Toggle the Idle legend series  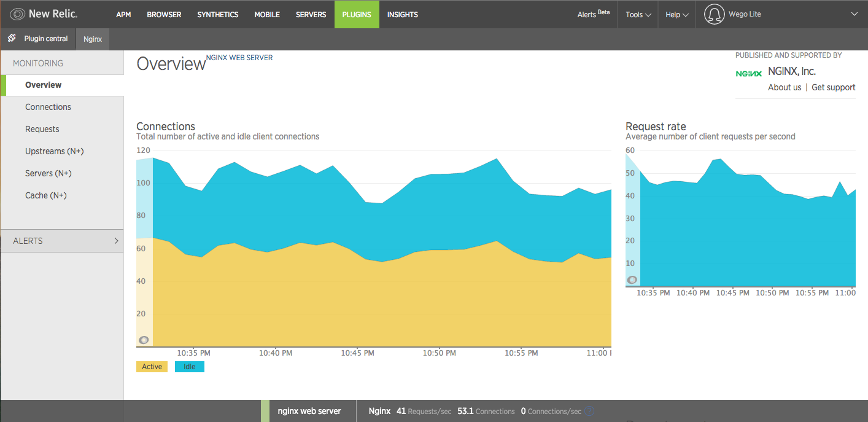(190, 367)
